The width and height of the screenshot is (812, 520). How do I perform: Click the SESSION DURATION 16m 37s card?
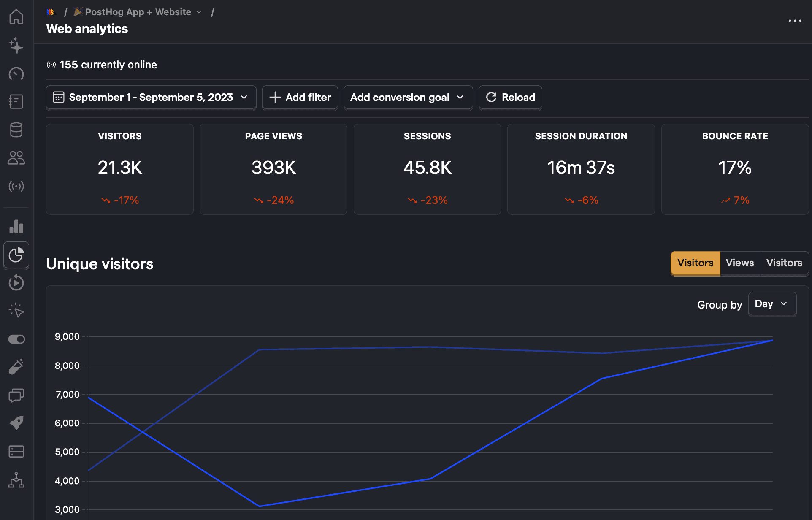581,169
